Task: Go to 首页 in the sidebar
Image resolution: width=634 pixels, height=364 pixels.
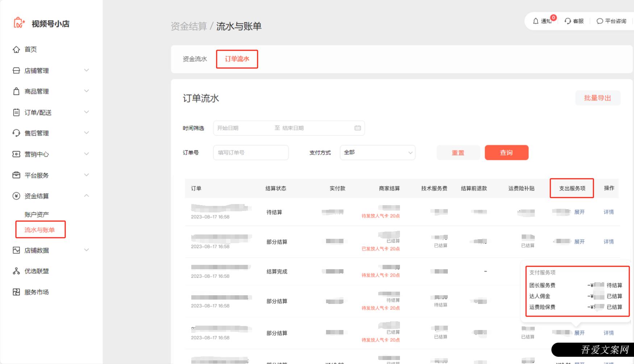Action: (31, 49)
